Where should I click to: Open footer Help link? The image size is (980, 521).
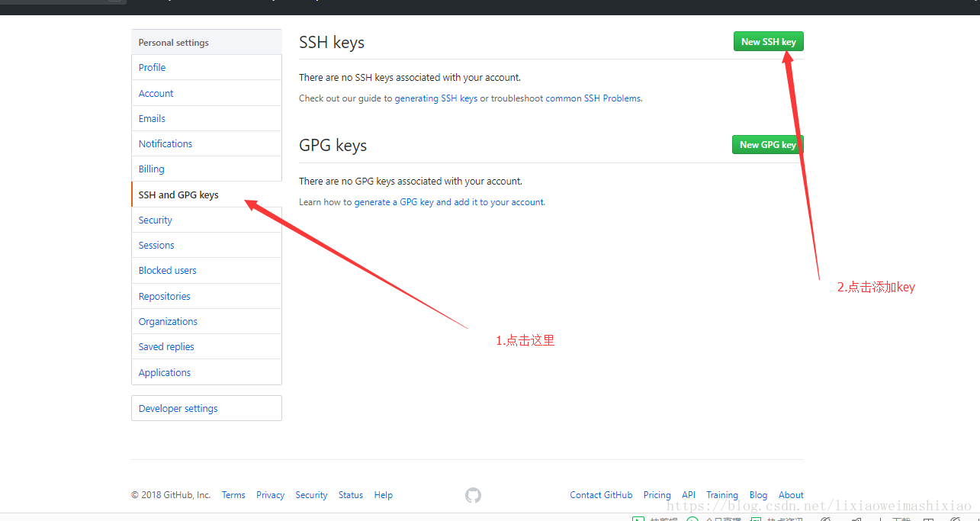click(x=384, y=495)
